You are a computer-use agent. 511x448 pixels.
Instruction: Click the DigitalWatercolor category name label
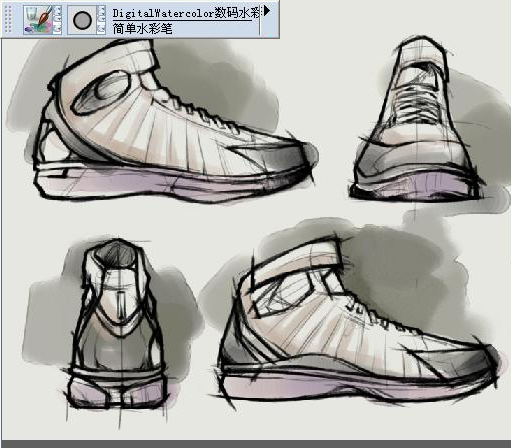tap(186, 13)
